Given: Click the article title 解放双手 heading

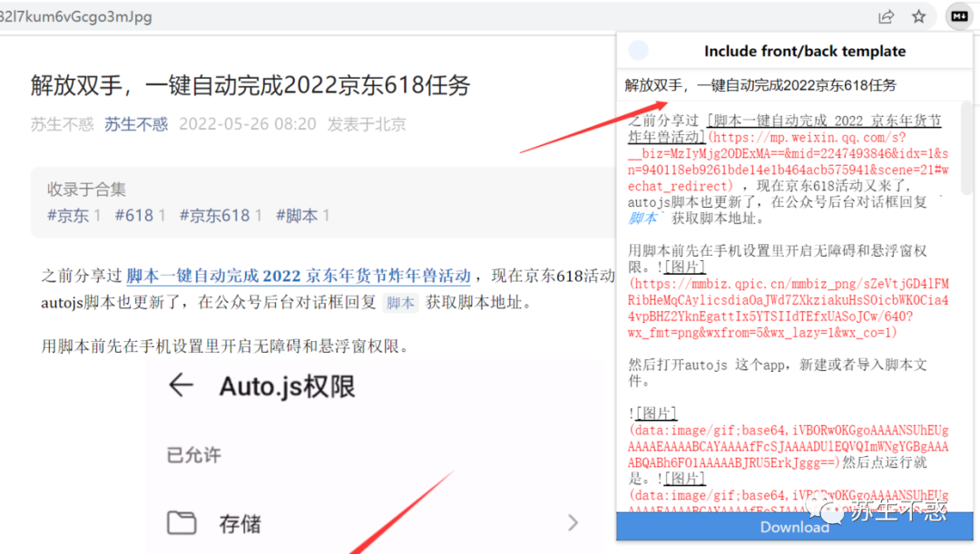Looking at the screenshot, I should click(250, 85).
